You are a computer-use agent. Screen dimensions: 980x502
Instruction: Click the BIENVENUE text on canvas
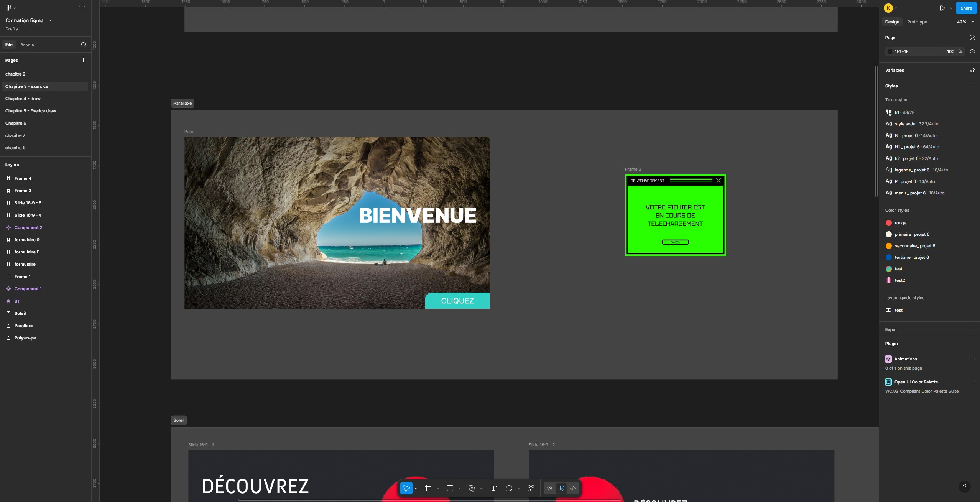[418, 216]
